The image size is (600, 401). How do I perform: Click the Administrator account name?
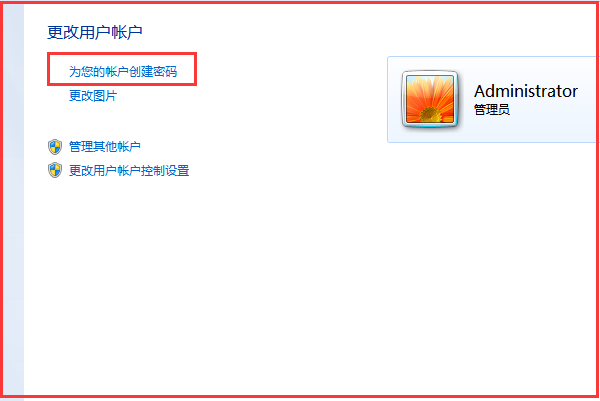point(526,91)
